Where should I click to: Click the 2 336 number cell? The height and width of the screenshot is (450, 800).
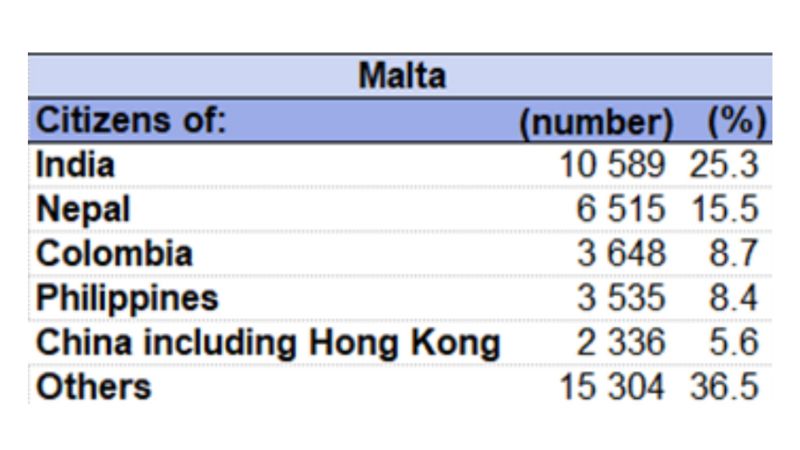point(621,343)
